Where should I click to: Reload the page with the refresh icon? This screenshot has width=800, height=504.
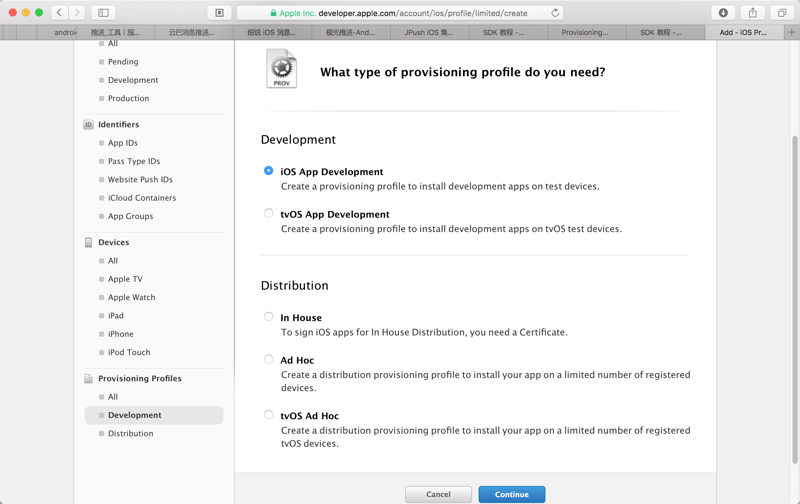click(x=555, y=13)
